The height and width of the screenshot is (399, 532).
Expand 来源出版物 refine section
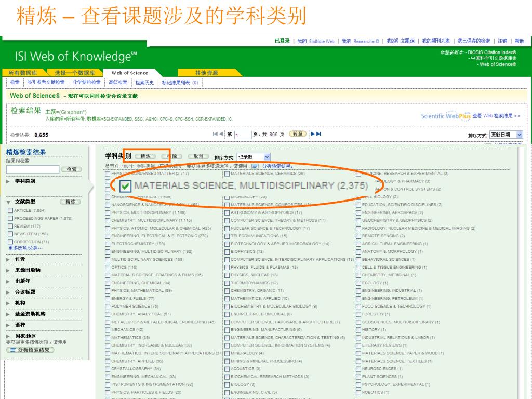tap(8, 270)
